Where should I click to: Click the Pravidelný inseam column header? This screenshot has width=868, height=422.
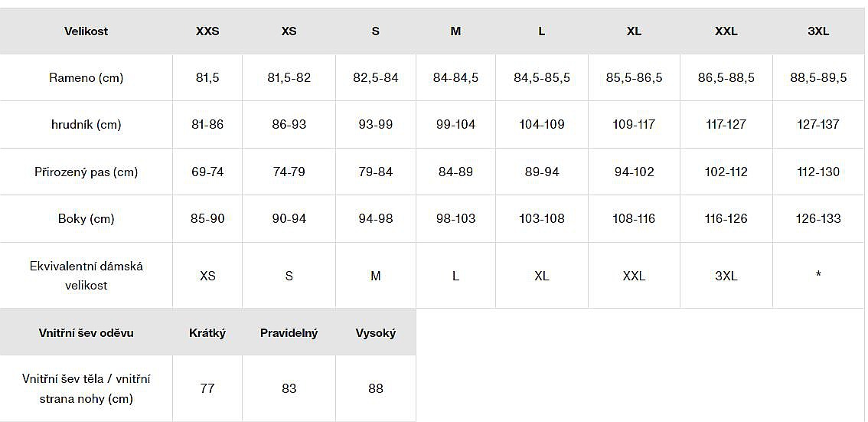[289, 333]
